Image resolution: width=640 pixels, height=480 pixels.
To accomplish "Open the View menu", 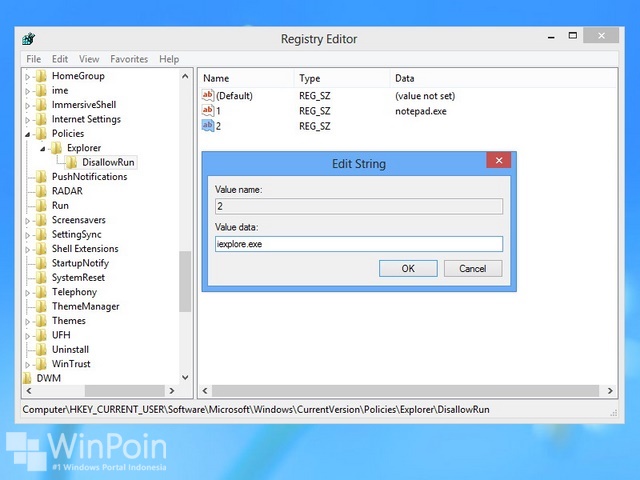I will pyautogui.click(x=89, y=59).
